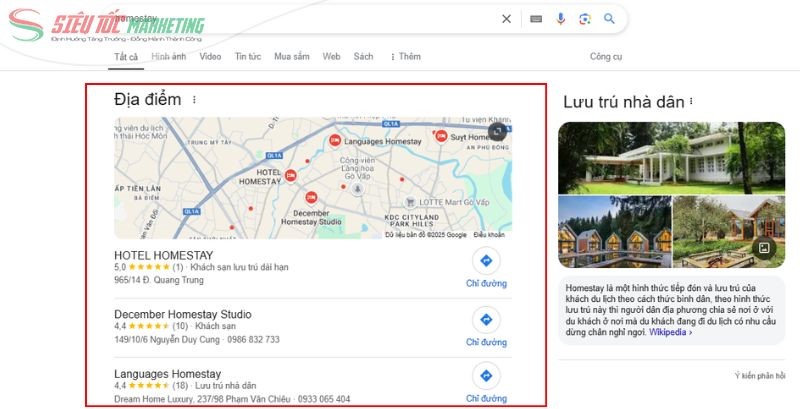The width and height of the screenshot is (800, 409).
Task: Select the Suyt Home map pin
Action: click(x=441, y=136)
